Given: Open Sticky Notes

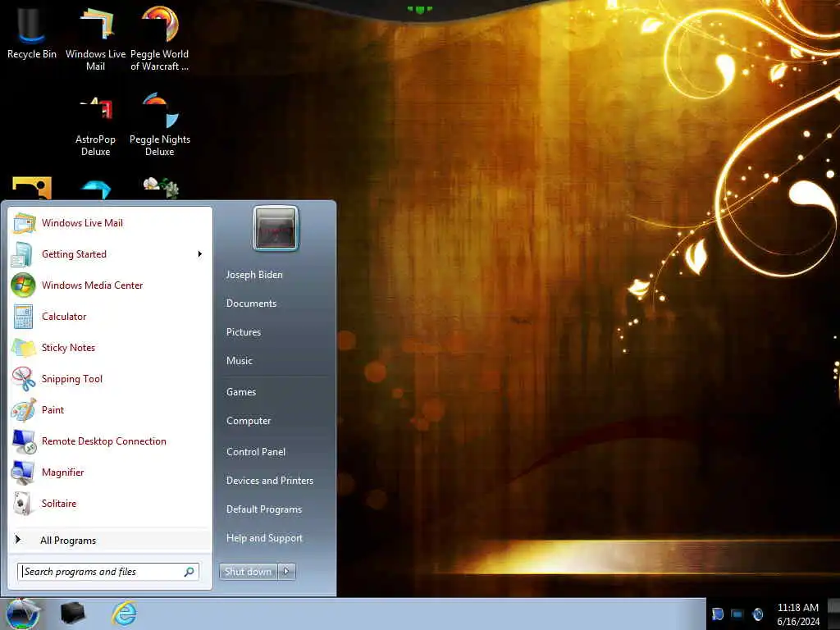Looking at the screenshot, I should point(110,348).
